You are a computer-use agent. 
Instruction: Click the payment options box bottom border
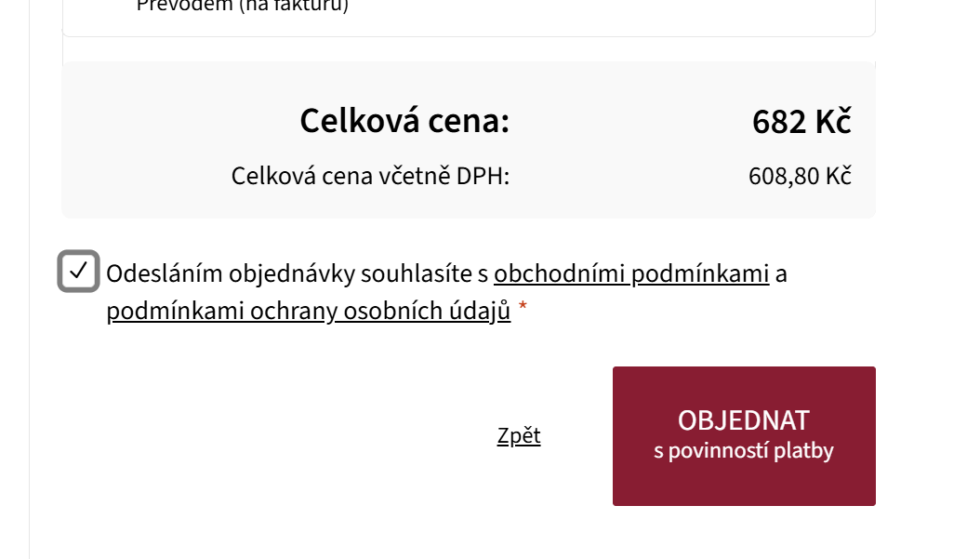click(x=469, y=36)
